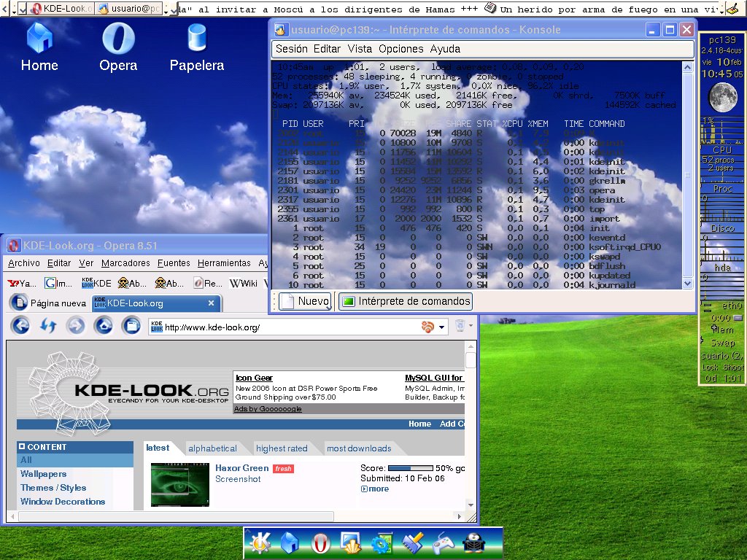Go to Opera home page button

(104, 326)
